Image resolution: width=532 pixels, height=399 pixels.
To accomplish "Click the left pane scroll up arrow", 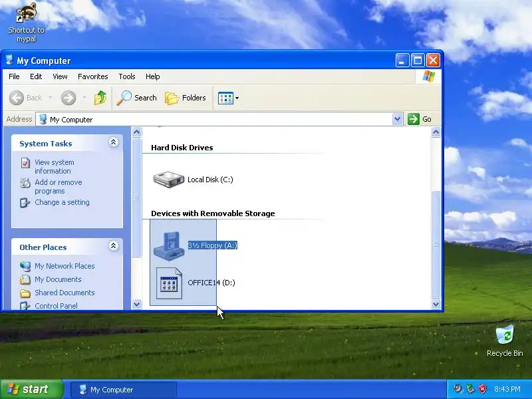I will point(137,132).
